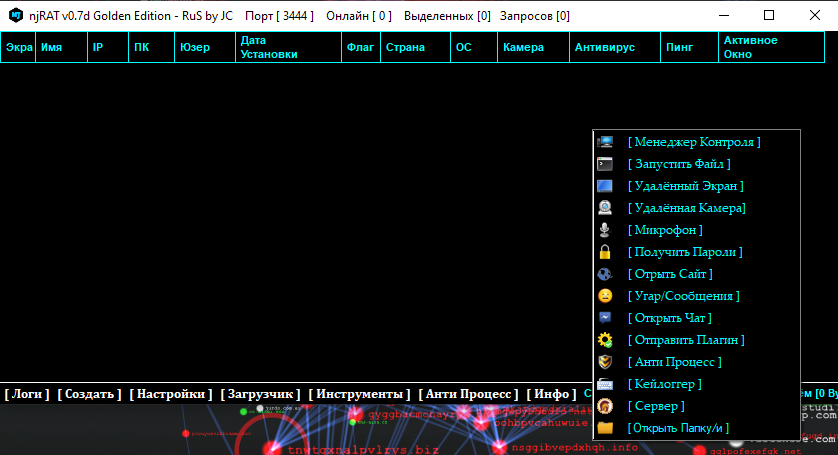Click the Страна column header
Viewport: 838px width, 455px height.
tap(404, 47)
